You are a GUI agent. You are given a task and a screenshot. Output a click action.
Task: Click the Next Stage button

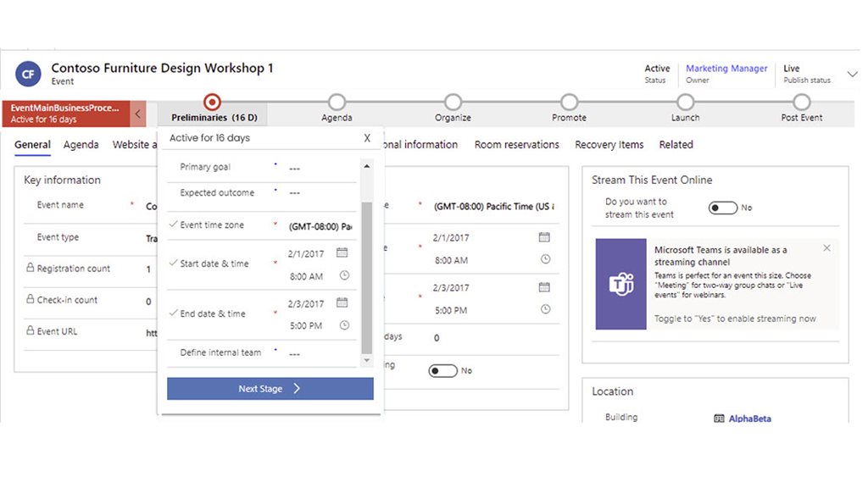(270, 388)
